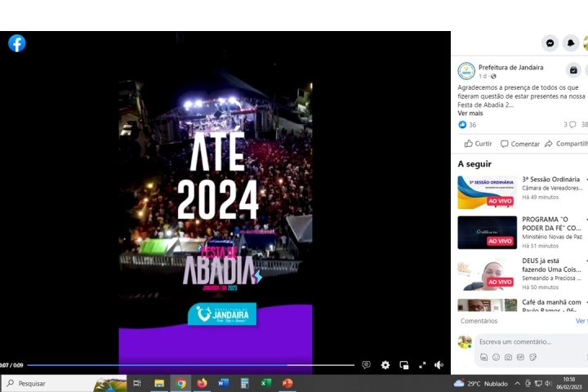Expand video to fullscreen
Viewport: 588px width, 392px height.
click(422, 365)
